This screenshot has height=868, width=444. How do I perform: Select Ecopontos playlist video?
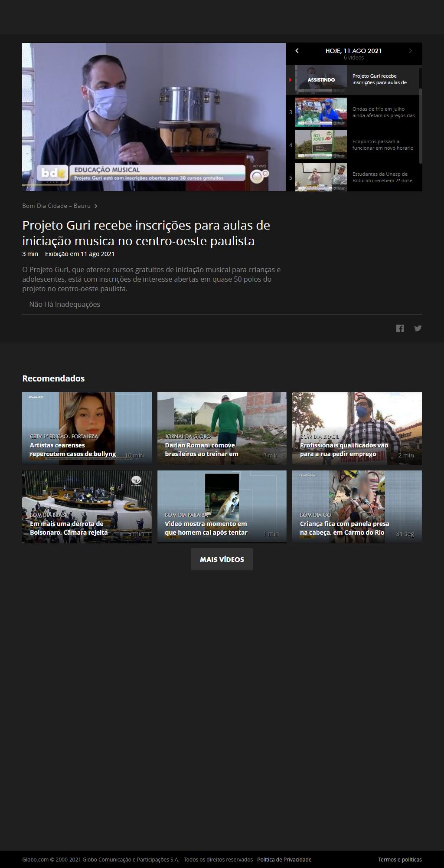click(x=353, y=145)
